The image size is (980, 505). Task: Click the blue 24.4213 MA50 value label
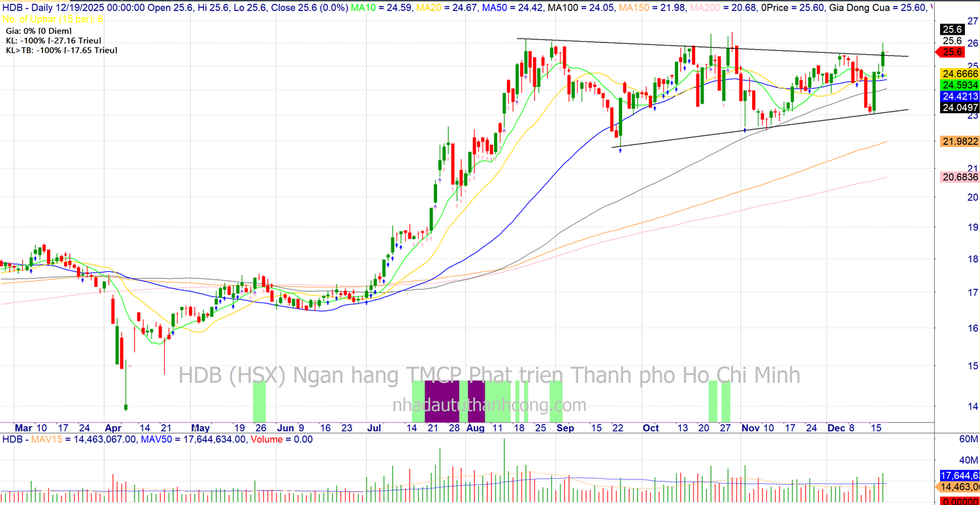tap(959, 96)
